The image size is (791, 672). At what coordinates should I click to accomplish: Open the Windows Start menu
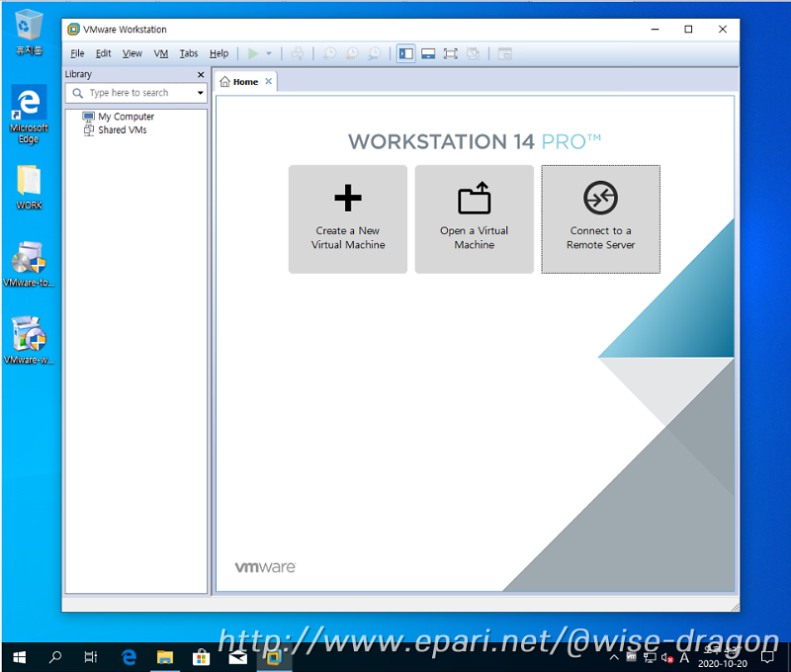pyautogui.click(x=19, y=657)
